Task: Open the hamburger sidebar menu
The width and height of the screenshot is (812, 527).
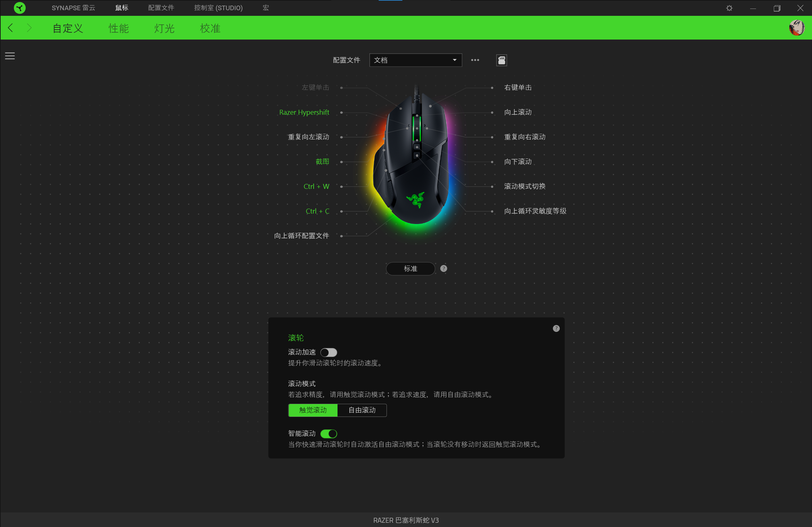Action: click(10, 56)
